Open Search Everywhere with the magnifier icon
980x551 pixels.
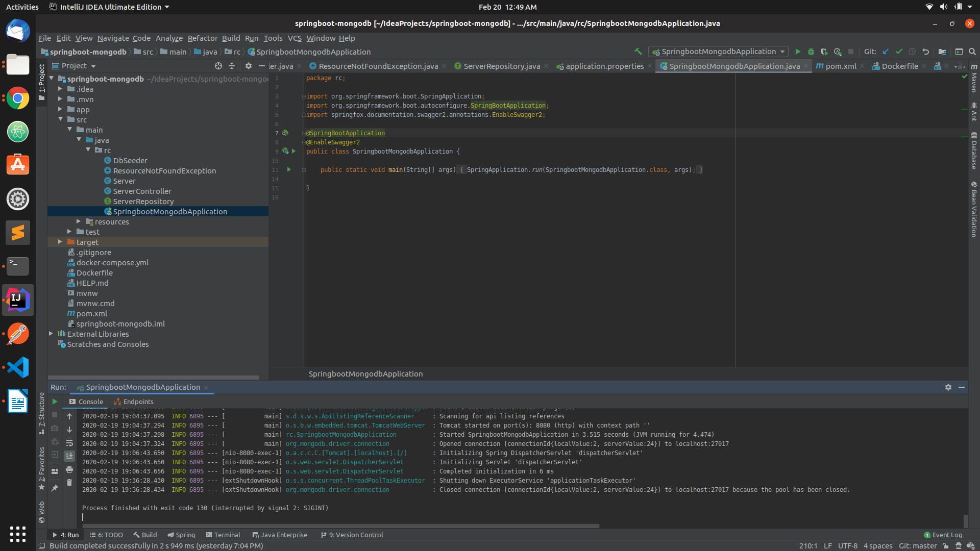coord(972,52)
